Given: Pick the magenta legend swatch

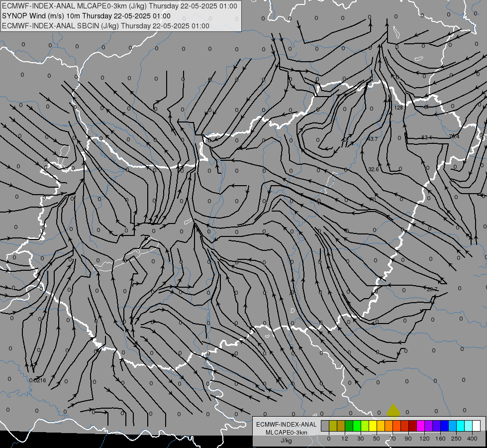Looking at the screenshot, I should point(421,426).
